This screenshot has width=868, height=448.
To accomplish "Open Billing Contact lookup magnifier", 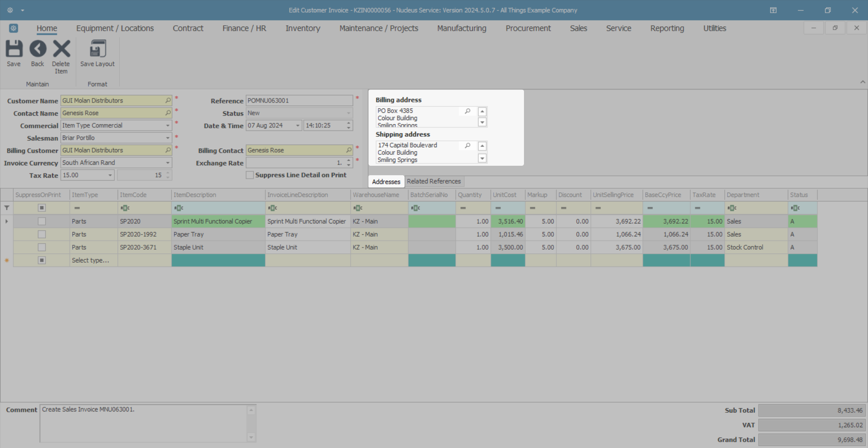I will pyautogui.click(x=349, y=150).
